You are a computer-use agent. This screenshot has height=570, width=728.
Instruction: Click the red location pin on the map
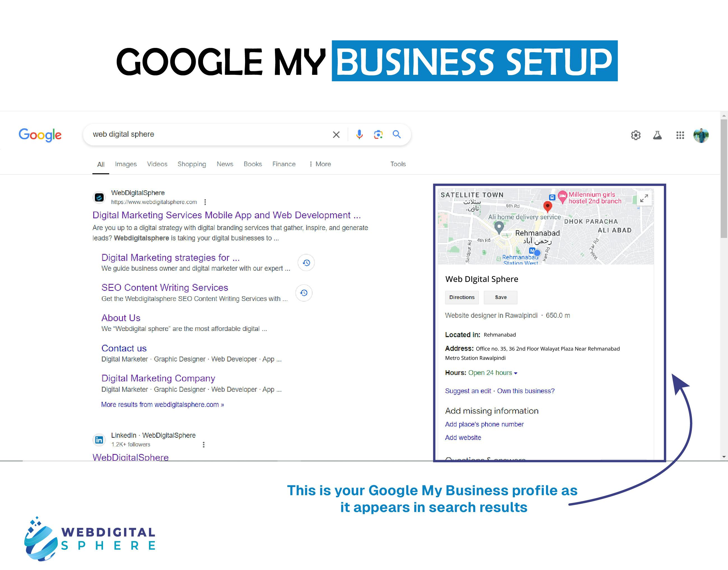pos(547,207)
